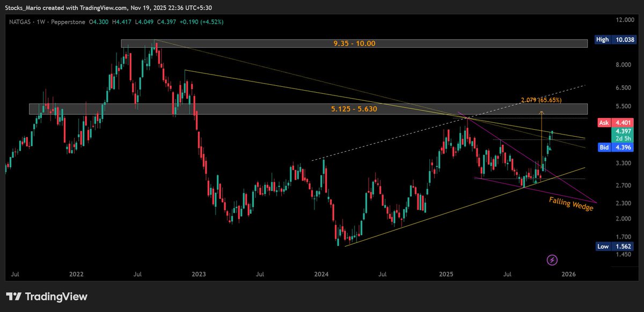
Task: Click the 2022 time axis label
Action: (x=76, y=274)
